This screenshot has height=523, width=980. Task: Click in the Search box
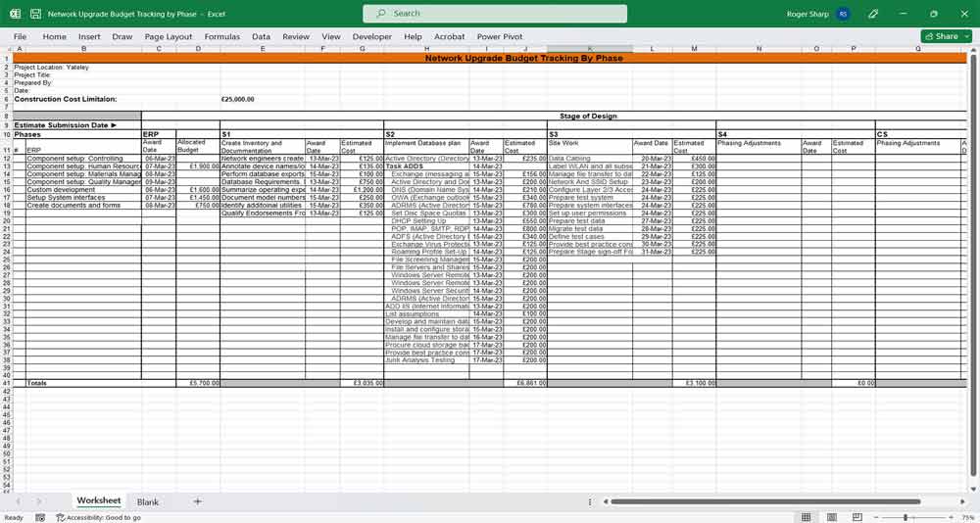[495, 14]
